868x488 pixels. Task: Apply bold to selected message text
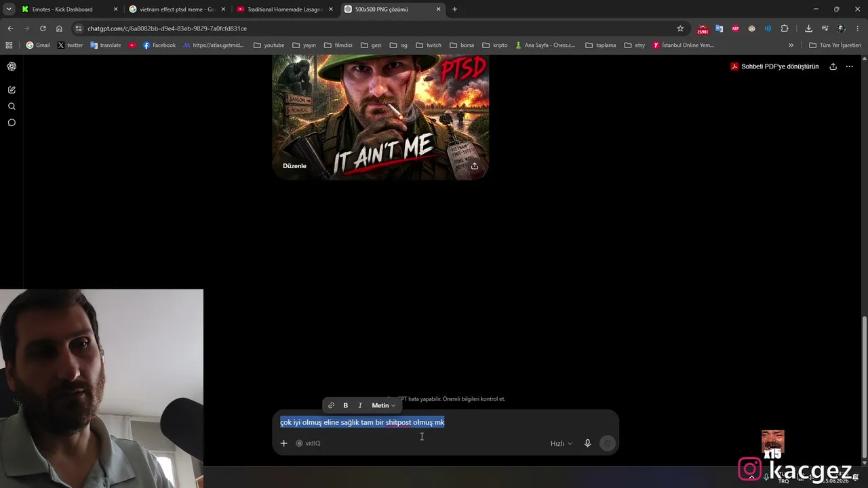point(345,405)
